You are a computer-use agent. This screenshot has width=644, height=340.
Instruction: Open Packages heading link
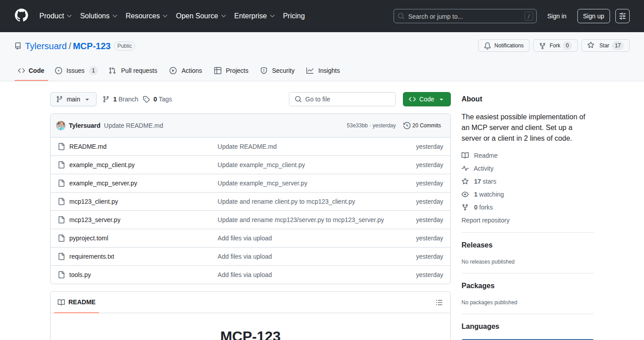(x=478, y=285)
